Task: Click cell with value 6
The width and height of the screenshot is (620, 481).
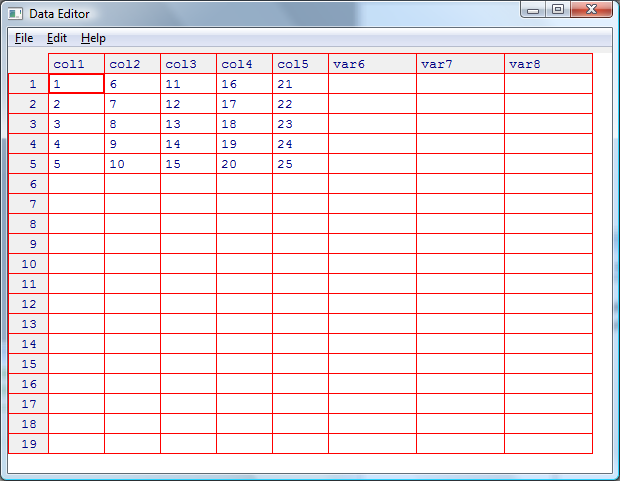Action: (x=132, y=83)
